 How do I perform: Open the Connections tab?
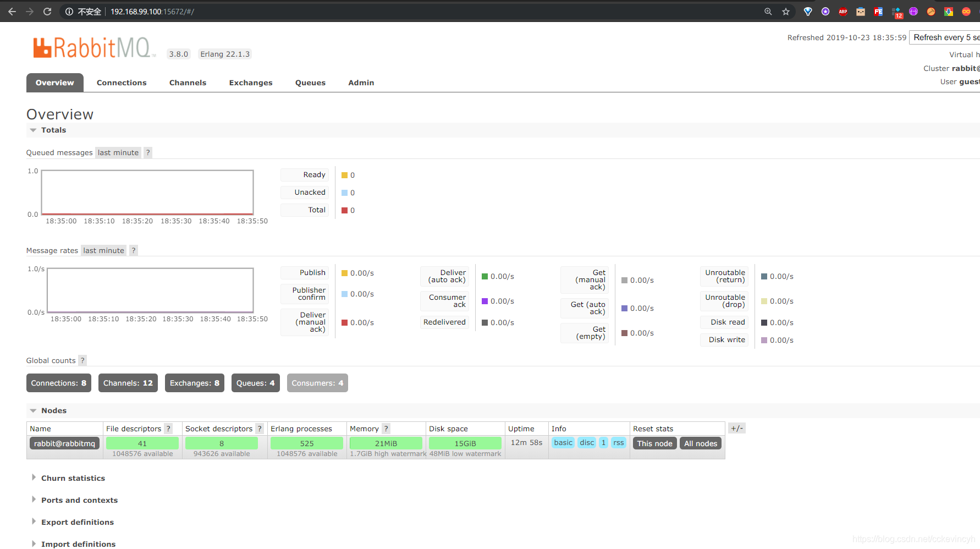[122, 83]
